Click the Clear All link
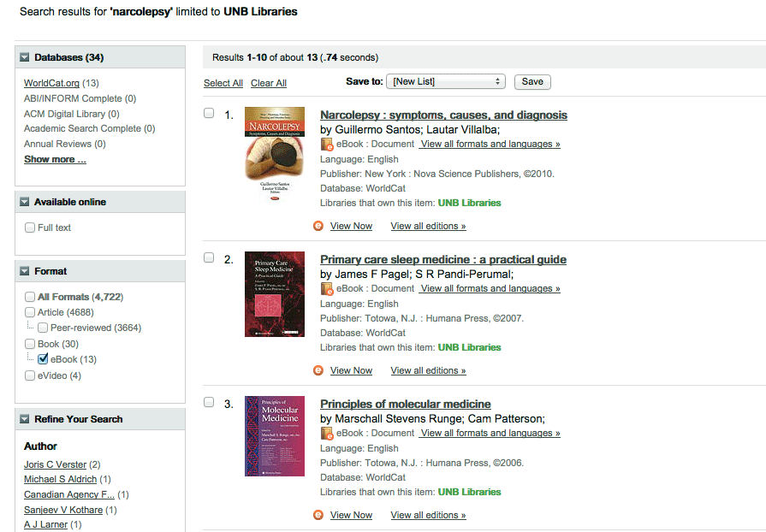The height and width of the screenshot is (532, 766). [269, 84]
